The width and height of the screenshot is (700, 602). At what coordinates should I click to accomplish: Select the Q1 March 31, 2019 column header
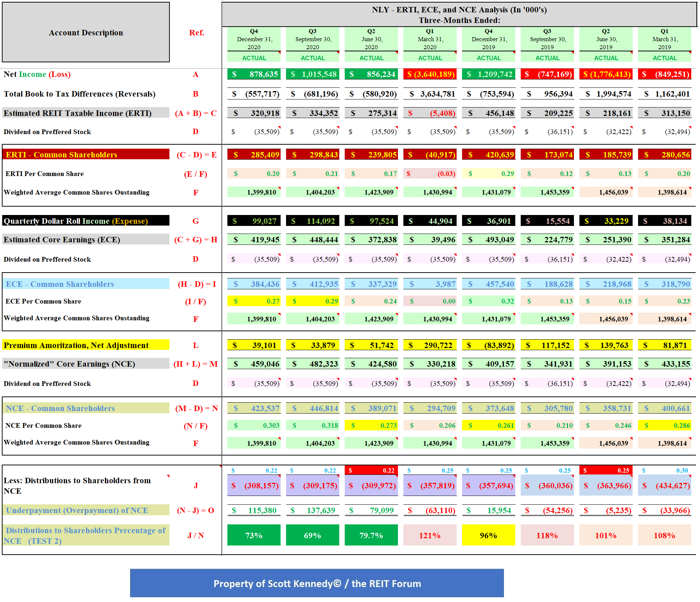[665, 39]
